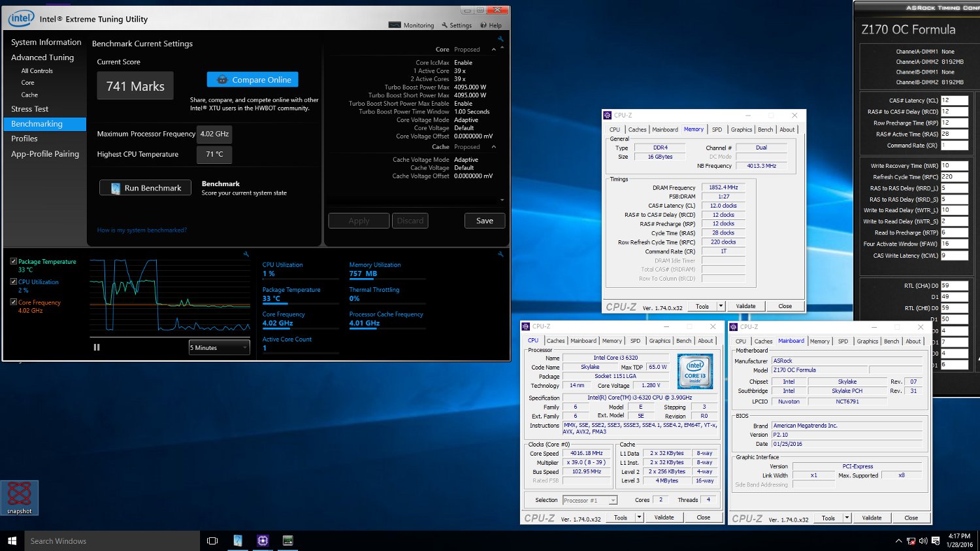This screenshot has height=551, width=980.
Task: Uncheck Package Temperature graph checkbox
Action: [x=14, y=261]
